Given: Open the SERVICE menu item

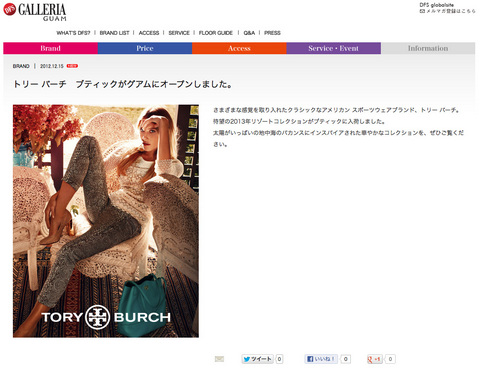Looking at the screenshot, I should click(179, 33).
